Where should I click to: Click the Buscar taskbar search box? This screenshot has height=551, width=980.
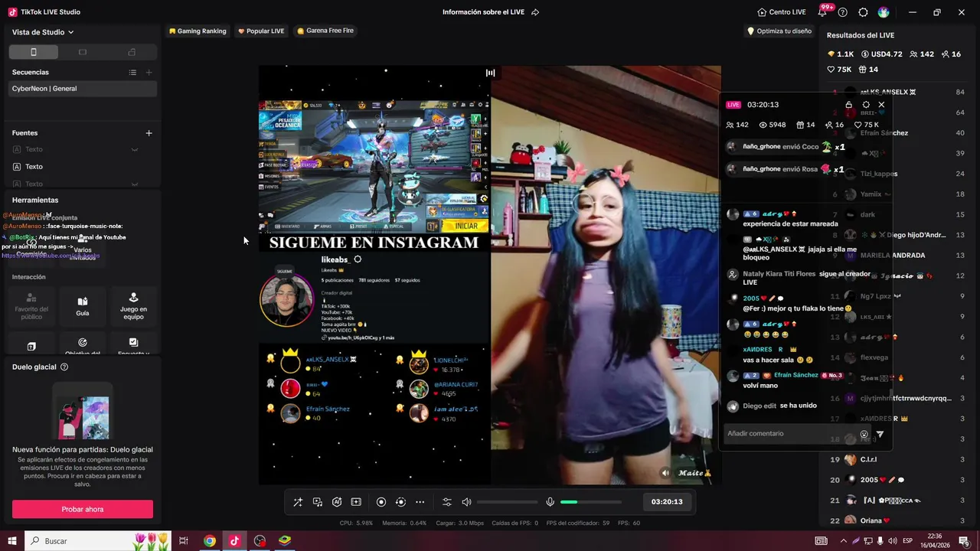tap(98, 541)
